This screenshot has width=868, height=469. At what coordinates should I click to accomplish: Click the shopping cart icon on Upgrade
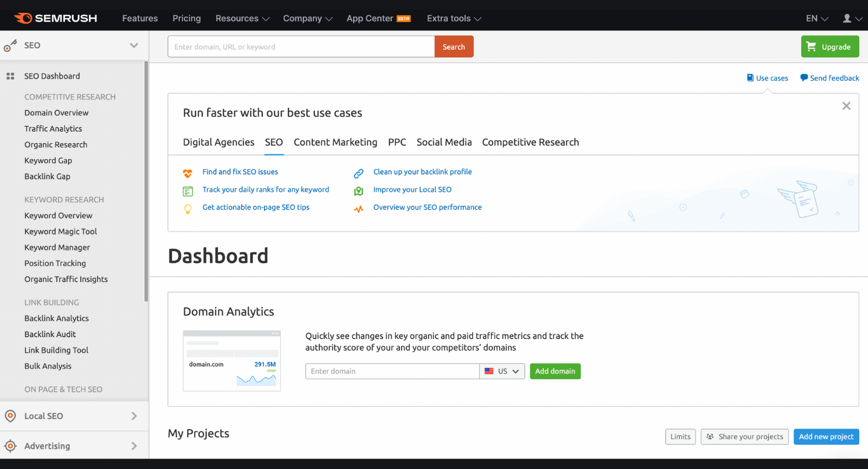[811, 46]
